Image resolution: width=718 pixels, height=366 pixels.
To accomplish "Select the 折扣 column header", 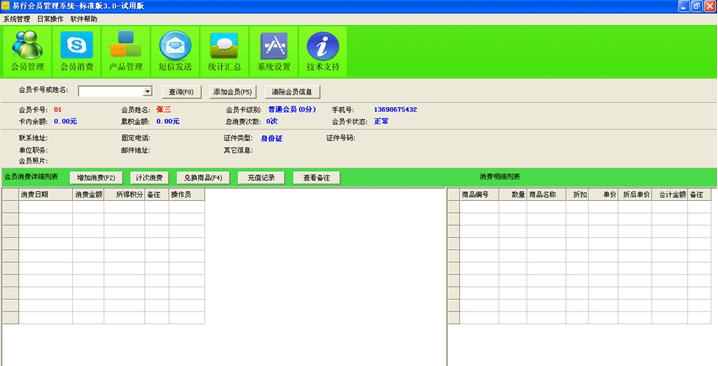I will coord(577,195).
